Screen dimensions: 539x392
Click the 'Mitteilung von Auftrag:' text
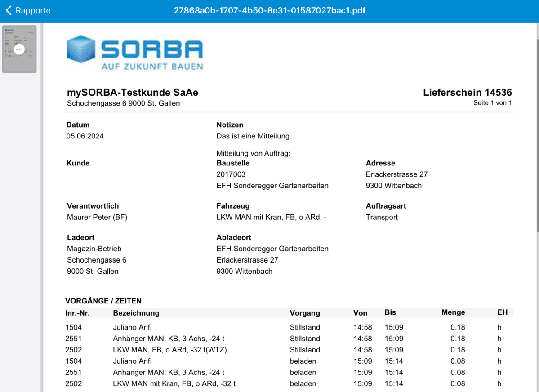[254, 153]
